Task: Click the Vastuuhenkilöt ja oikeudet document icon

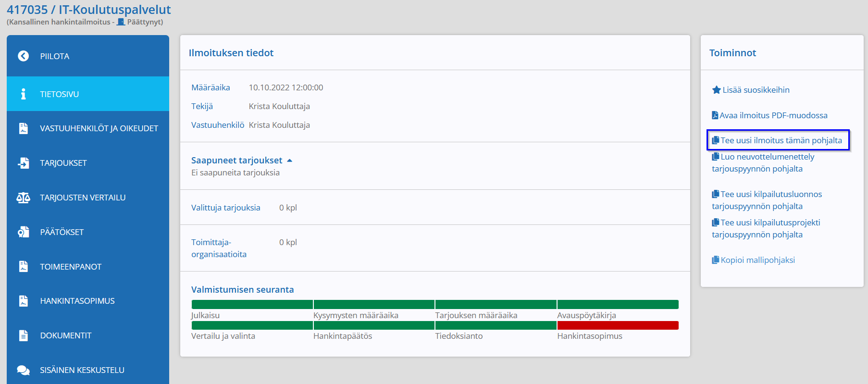Action: 23,128
